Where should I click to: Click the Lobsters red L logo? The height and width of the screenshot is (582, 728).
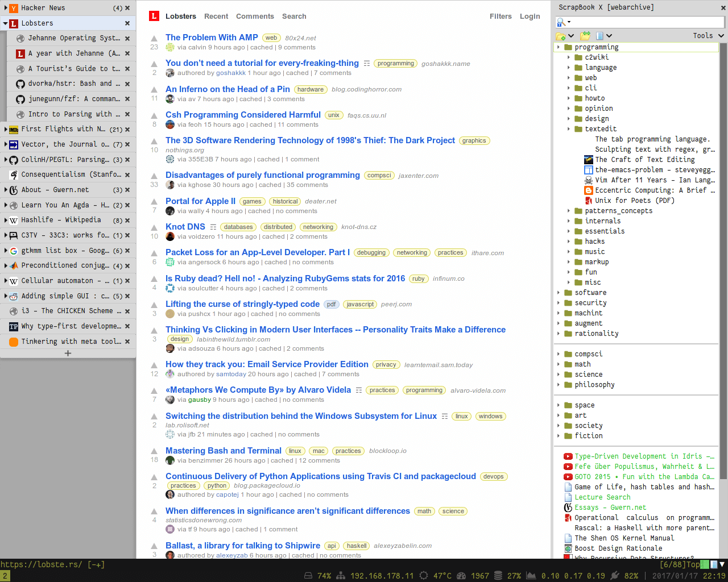click(154, 16)
